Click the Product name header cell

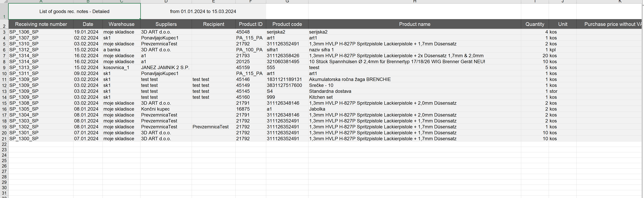[415, 24]
